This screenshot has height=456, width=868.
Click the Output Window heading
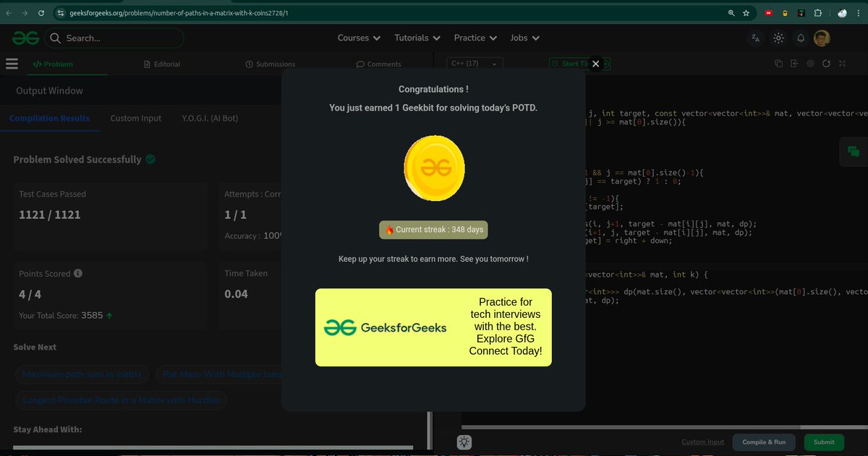click(49, 90)
